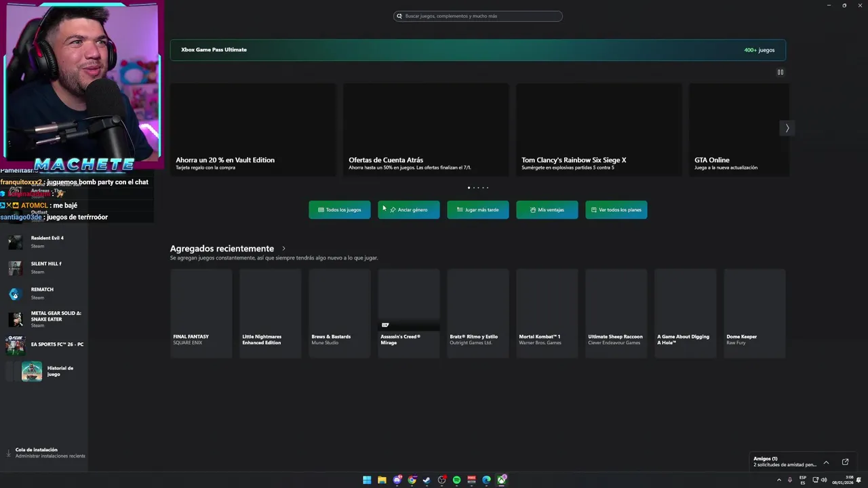
Task: Open Historial de juego in the sidebar
Action: coord(45,371)
